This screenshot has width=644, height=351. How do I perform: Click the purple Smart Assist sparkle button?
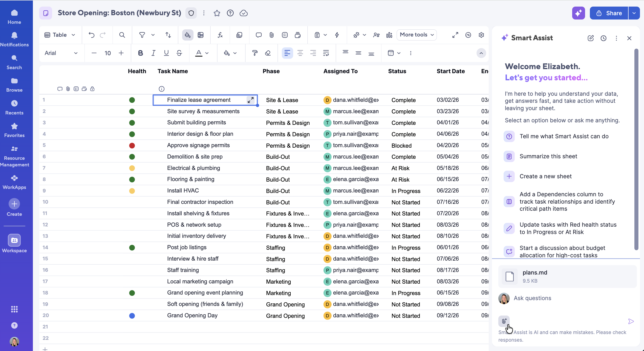(x=578, y=13)
